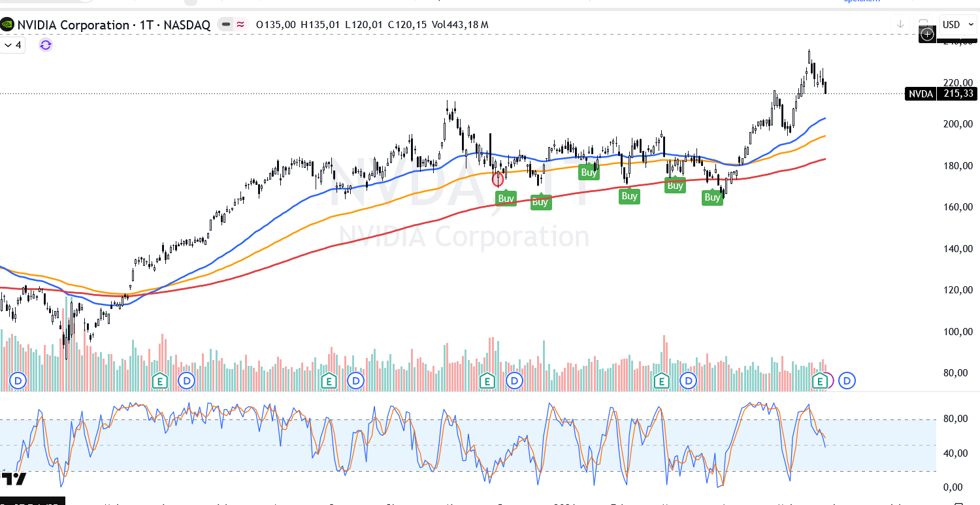This screenshot has height=505, width=980.
Task: Click the 0,00 oscillator scale label
Action: pos(953,487)
